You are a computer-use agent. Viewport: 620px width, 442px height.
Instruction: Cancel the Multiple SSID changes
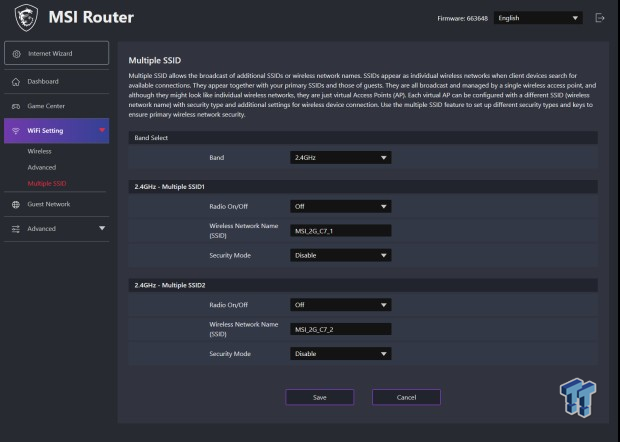pyautogui.click(x=406, y=397)
